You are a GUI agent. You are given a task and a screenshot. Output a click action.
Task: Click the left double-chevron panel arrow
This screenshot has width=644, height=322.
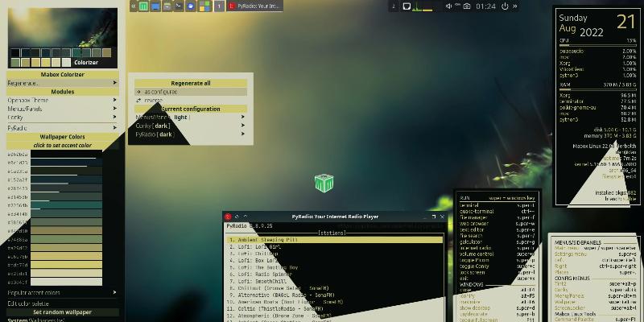[x=133, y=6]
